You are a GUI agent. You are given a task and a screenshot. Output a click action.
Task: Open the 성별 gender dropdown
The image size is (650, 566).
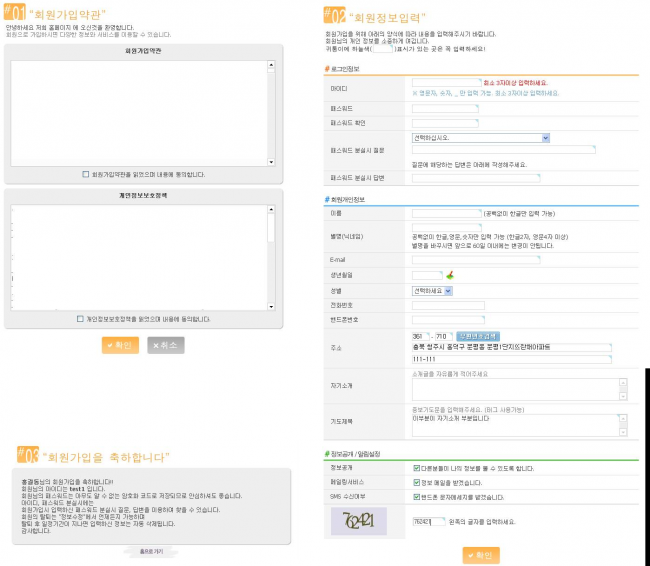[432, 291]
